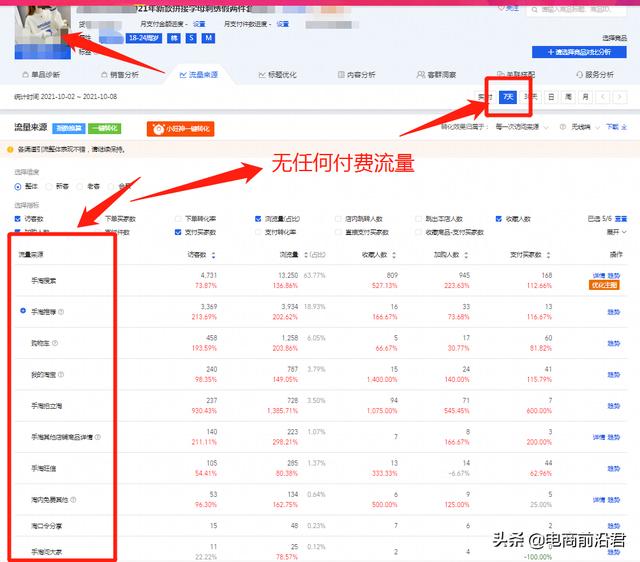The height and width of the screenshot is (562, 640).
Task: Click help icon next to 手淘推荐
Action: coord(61,312)
